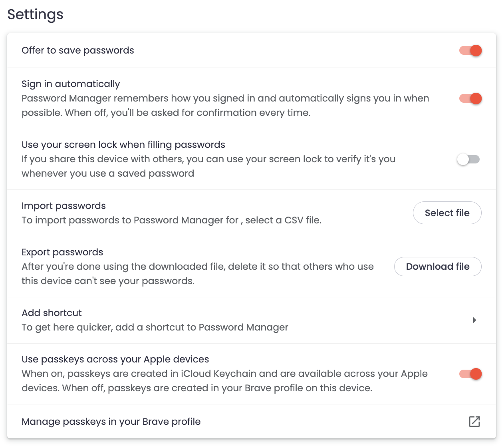The width and height of the screenshot is (504, 446).
Task: Enable screen lock when filling passwords
Action: tap(468, 159)
